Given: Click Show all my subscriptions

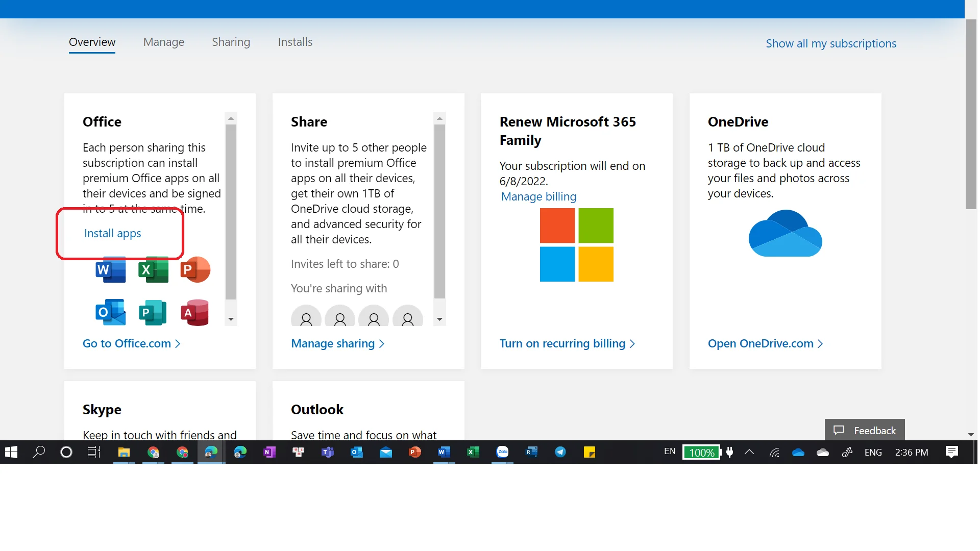Looking at the screenshot, I should click(831, 44).
